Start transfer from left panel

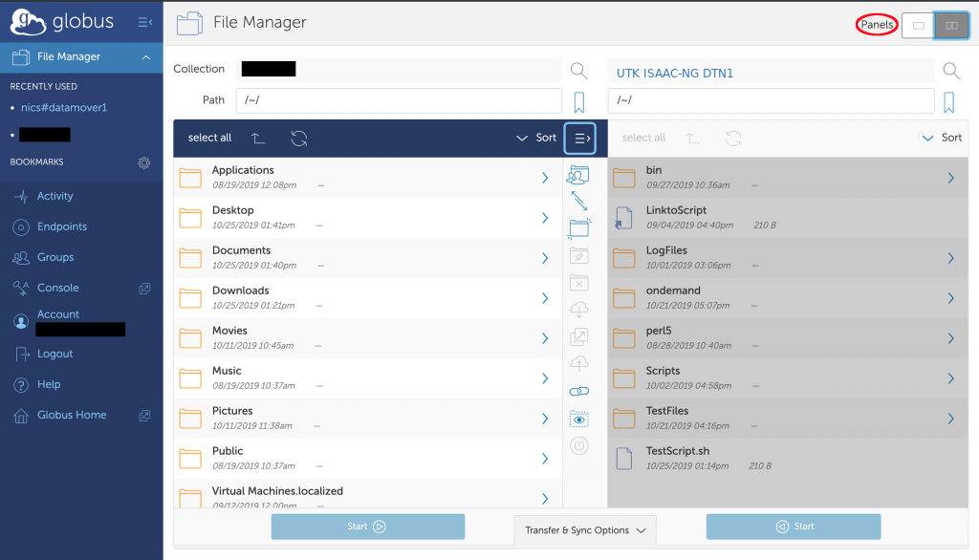368,527
